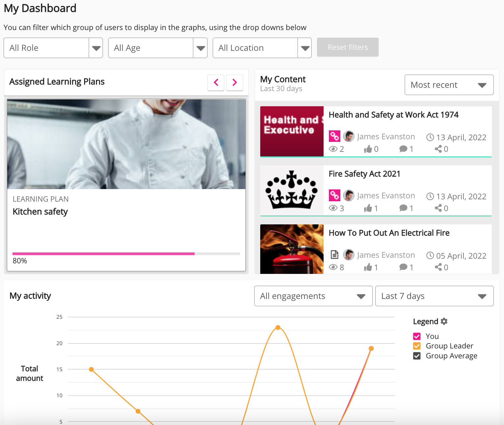Click the eye views icon on Fire Safety Act
The width and height of the screenshot is (504, 425).
tap(333, 208)
